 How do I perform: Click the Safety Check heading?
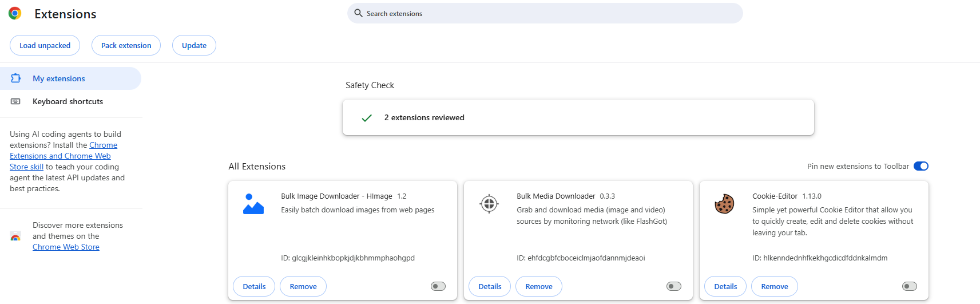pos(370,85)
